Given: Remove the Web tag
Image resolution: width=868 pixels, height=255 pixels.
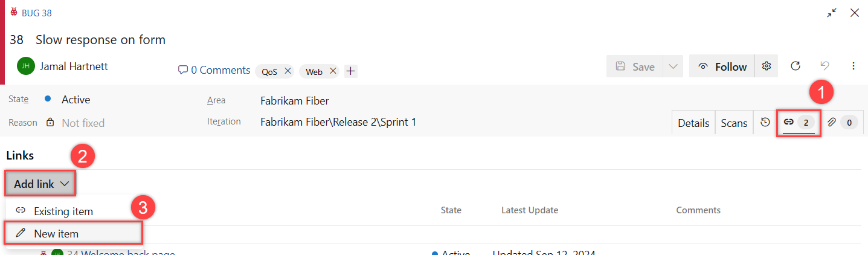Looking at the screenshot, I should tap(332, 71).
